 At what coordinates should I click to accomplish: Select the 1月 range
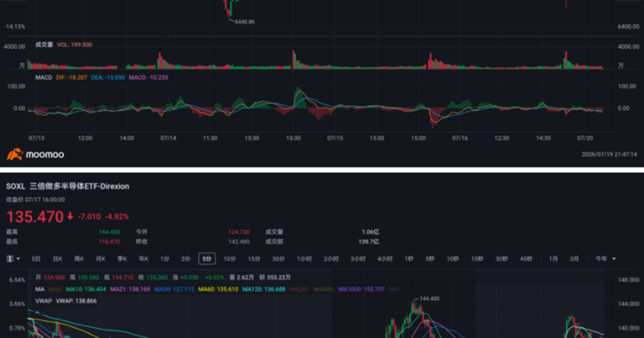553,258
